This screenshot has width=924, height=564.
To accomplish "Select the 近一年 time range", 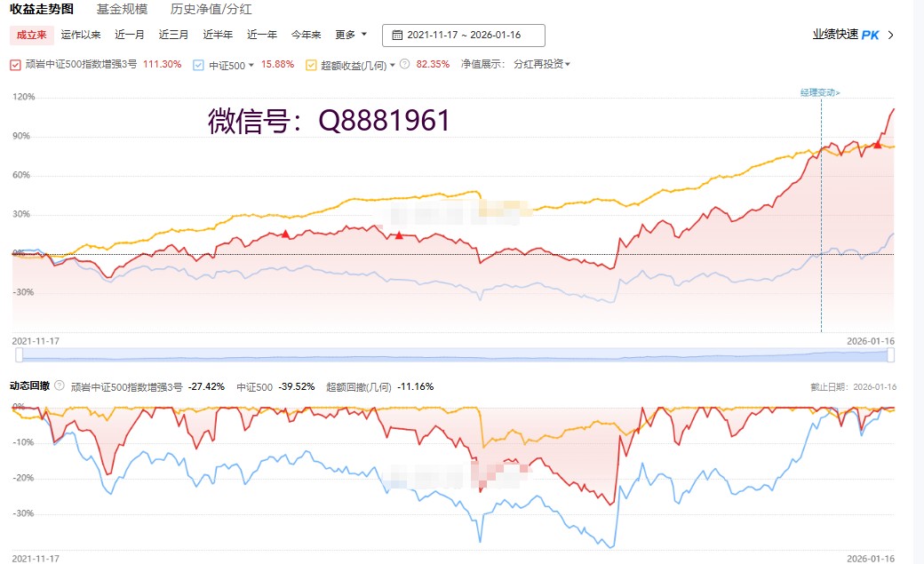I will point(262,36).
